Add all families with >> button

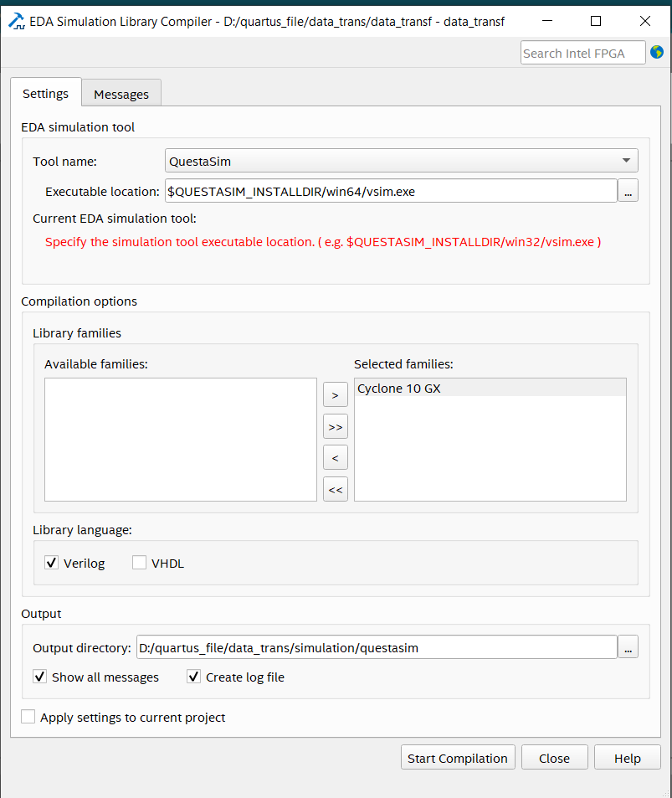(335, 426)
